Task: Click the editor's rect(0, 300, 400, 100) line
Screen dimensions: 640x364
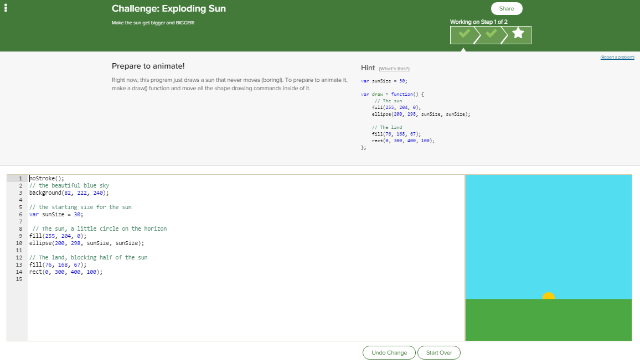Action: [x=65, y=272]
